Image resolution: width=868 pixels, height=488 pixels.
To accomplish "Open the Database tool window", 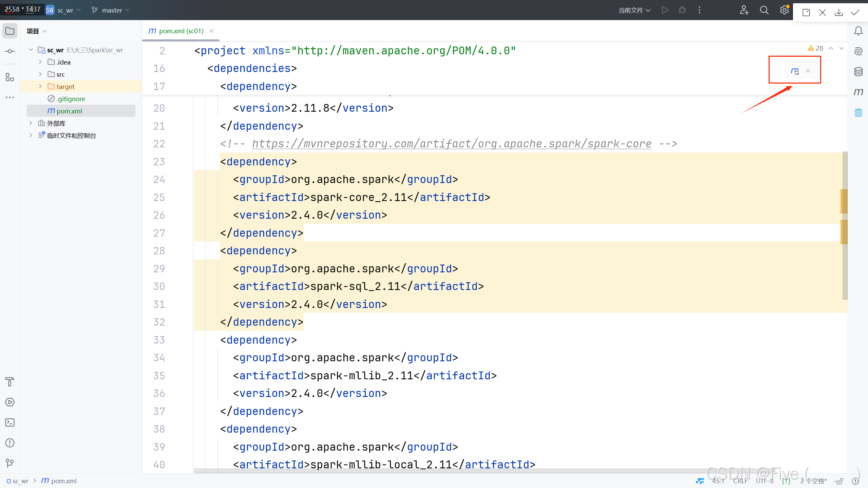I will [x=858, y=71].
